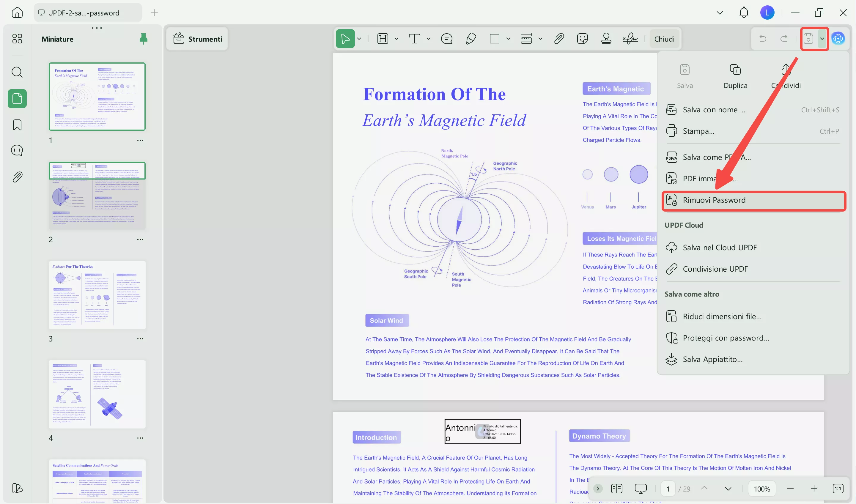Click the comment bubble toolbar icon
The width and height of the screenshot is (856, 504).
click(x=446, y=39)
